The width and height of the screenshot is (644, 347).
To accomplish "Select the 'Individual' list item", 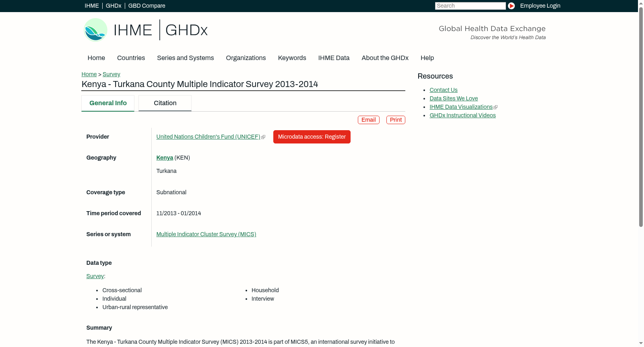I will tap(114, 299).
